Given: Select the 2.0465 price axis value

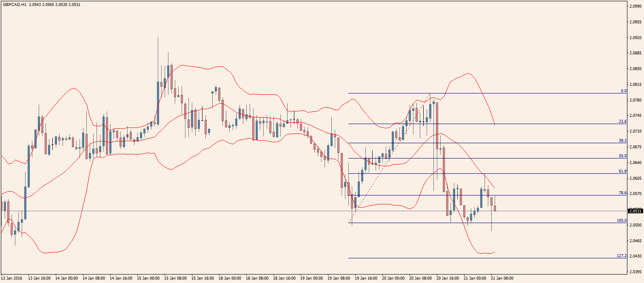Looking at the screenshot, I should tap(635, 241).
